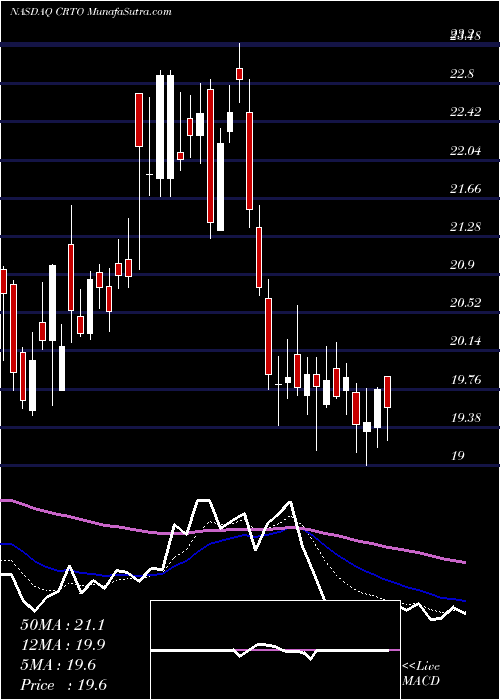Click the 19.38 price axis label
500x700 pixels.
[x=466, y=418]
